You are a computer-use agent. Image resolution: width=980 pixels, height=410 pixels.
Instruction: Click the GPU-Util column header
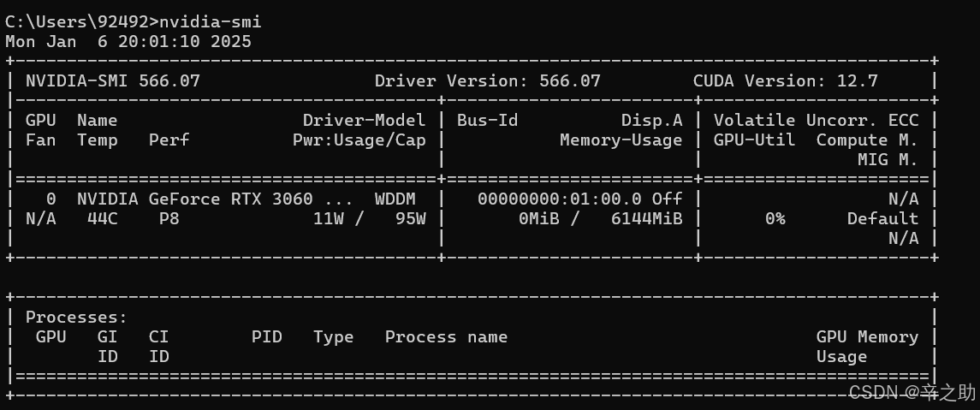point(754,140)
